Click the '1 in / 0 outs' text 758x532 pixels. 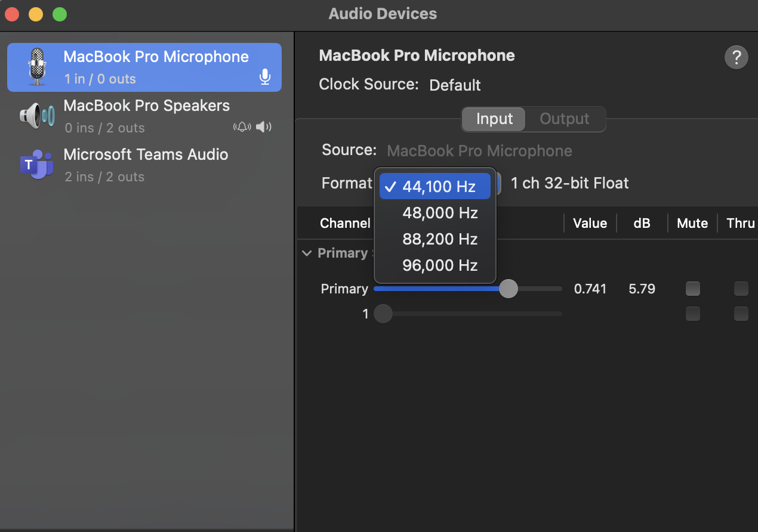[x=100, y=79]
